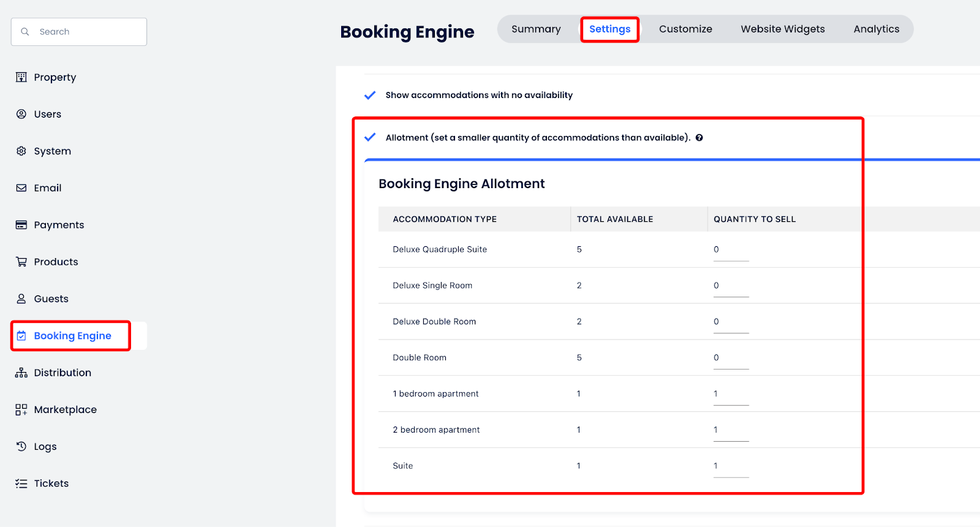Uncheck Show accommodations with no availability
Viewport: 980px width, 527px height.
pos(370,95)
